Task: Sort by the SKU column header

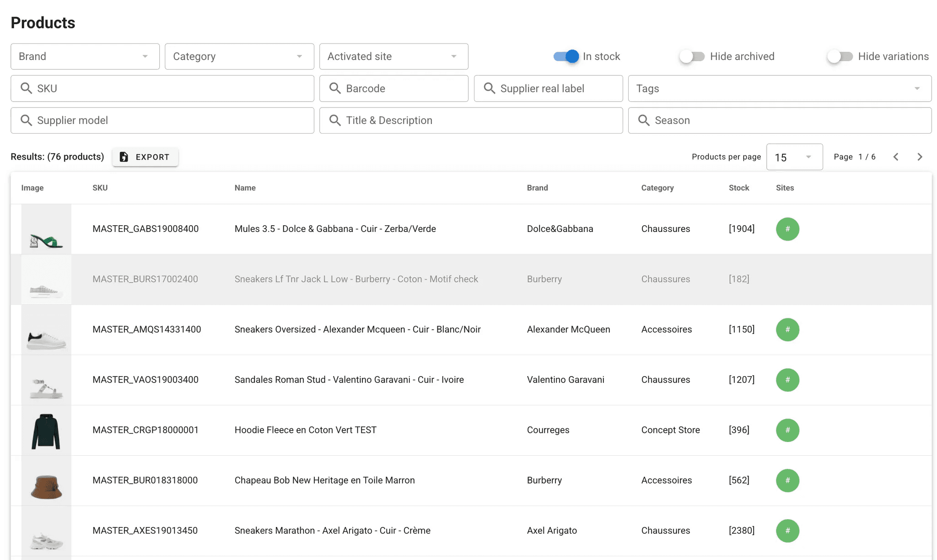Action: 100,188
